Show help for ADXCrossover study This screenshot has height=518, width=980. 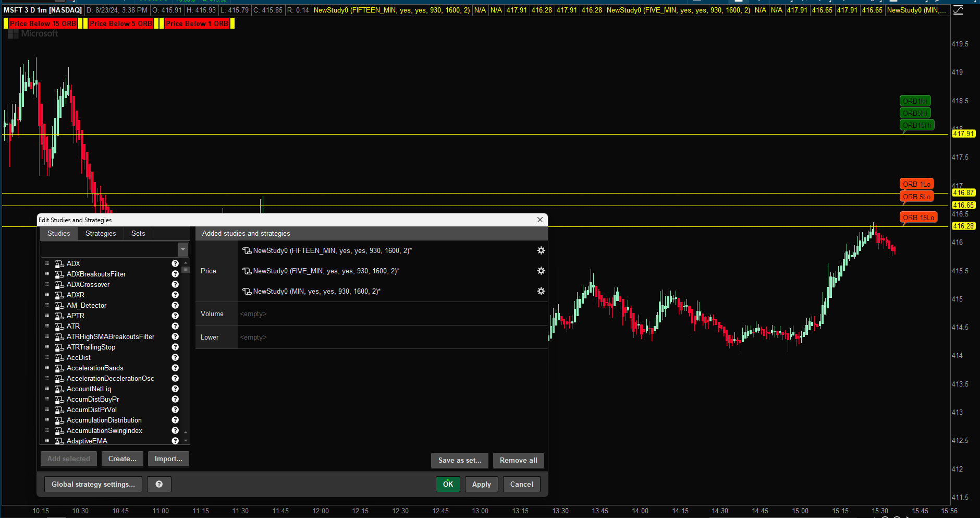[x=175, y=284]
